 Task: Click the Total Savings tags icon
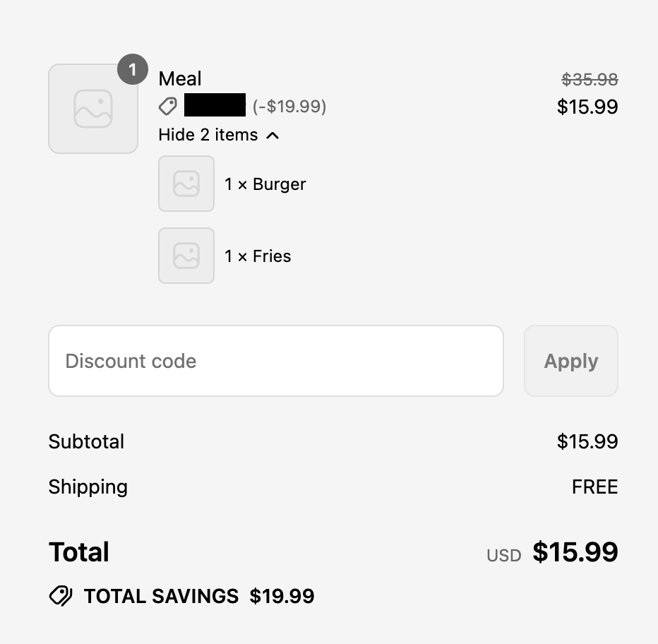tap(61, 596)
